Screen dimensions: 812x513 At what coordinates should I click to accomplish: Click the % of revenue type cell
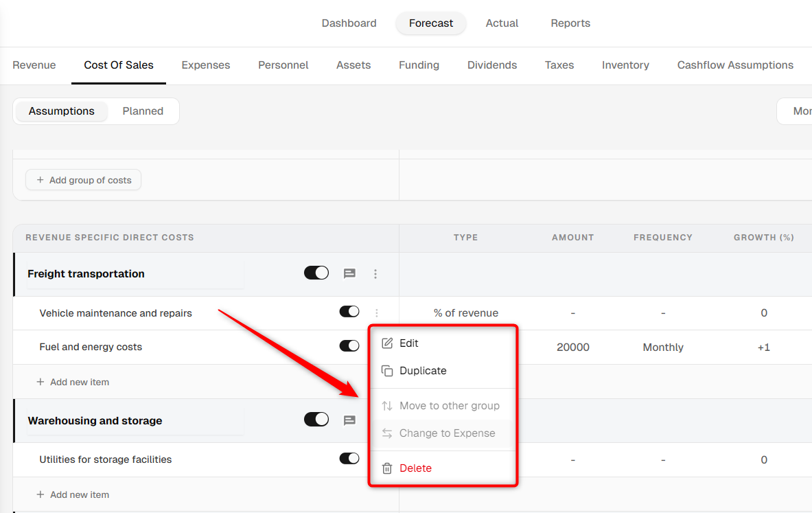[466, 313]
